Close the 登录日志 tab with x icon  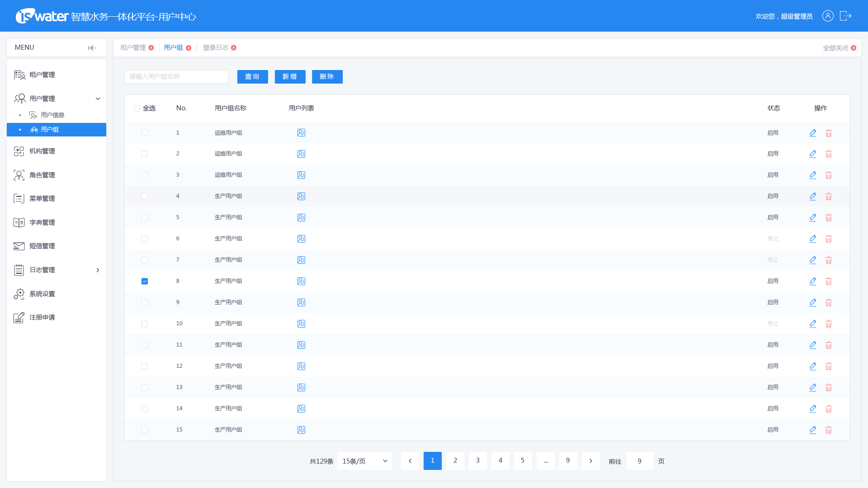234,48
